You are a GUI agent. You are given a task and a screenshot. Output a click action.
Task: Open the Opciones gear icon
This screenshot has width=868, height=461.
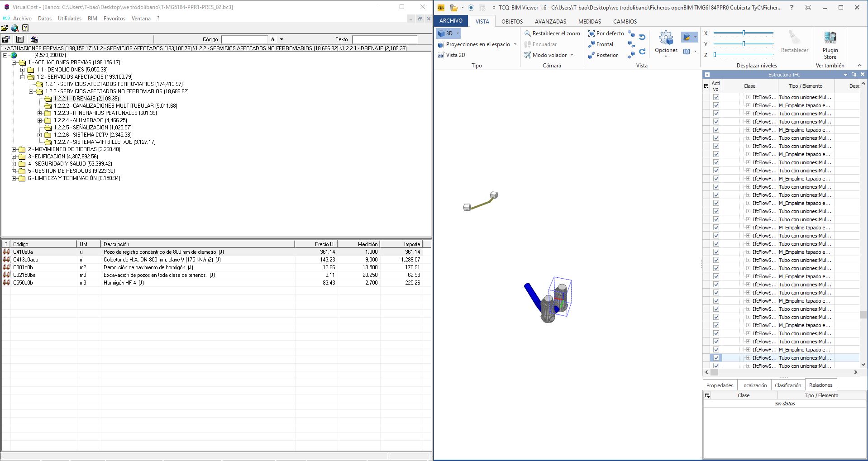666,39
